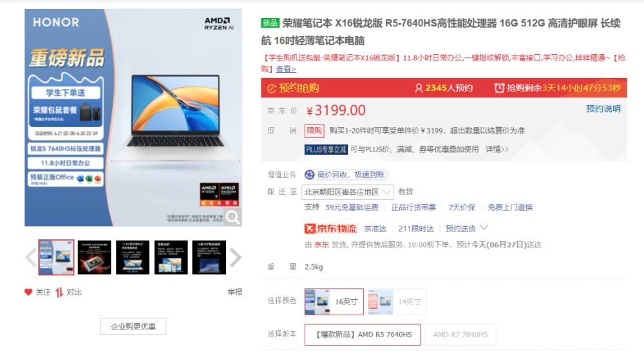Choose the 16英寸 size option

click(334, 302)
